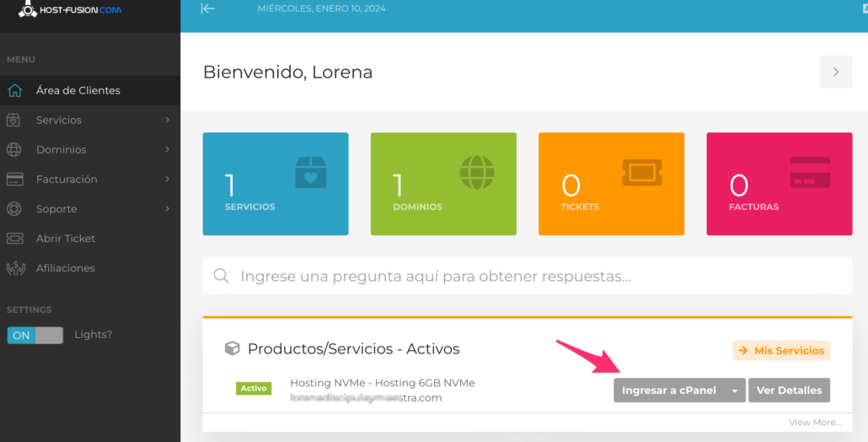This screenshot has width=868, height=442.
Task: Click Hosting NVMe - Hosting 6GB NVMe text
Action: pos(382,383)
